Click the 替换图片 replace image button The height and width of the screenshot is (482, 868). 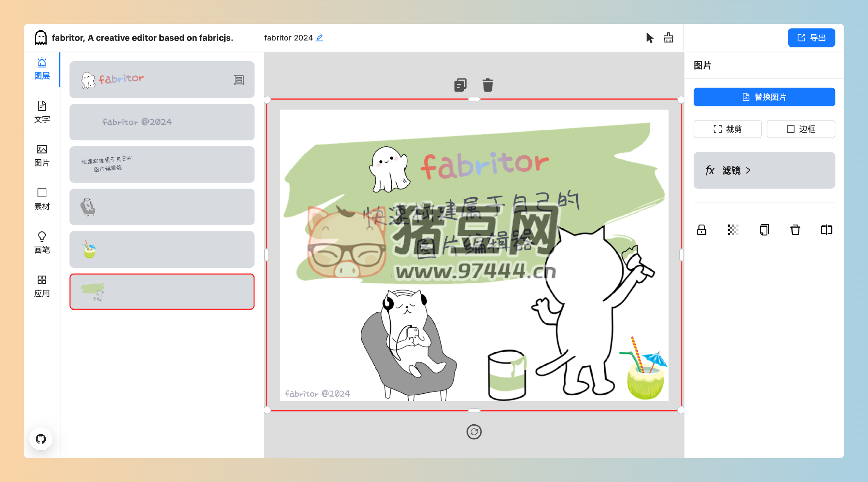click(764, 97)
